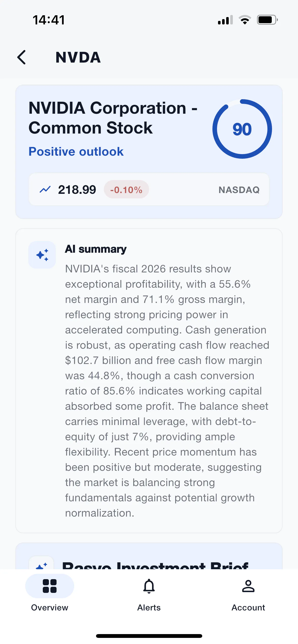The image size is (298, 644).
Task: Open the Investment Brief card heading
Action: tap(155, 565)
